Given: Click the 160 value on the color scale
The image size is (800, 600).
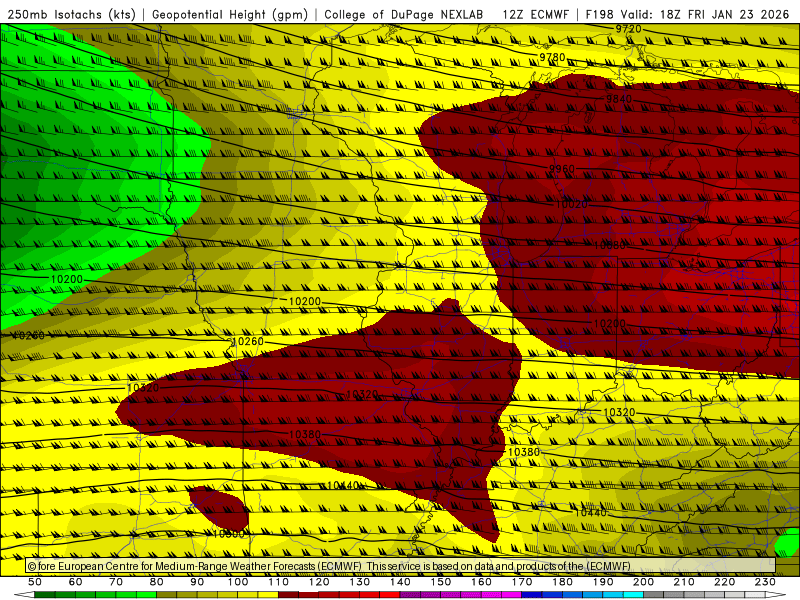Looking at the screenshot, I should [481, 582].
